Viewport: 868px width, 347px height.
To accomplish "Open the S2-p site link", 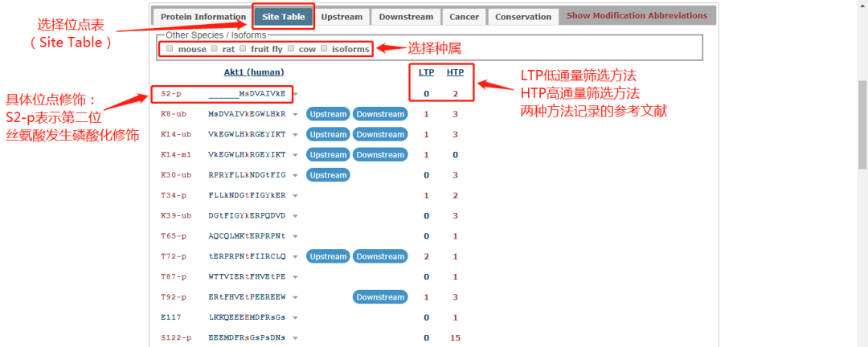I will coord(171,94).
